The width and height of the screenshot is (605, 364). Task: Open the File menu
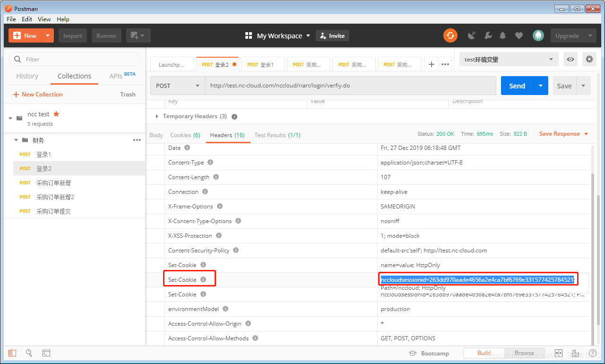click(11, 19)
